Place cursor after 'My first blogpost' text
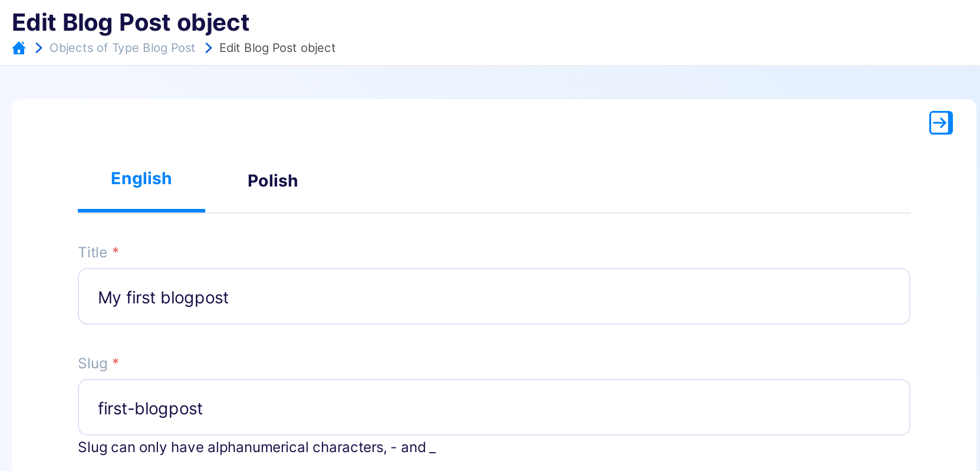This screenshot has height=471, width=980. [x=229, y=297]
